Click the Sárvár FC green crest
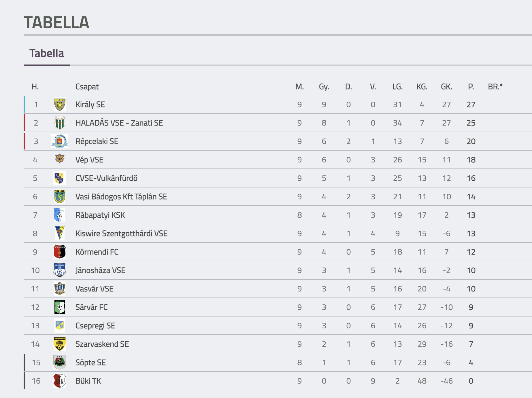The width and height of the screenshot is (532, 398). 60,307
